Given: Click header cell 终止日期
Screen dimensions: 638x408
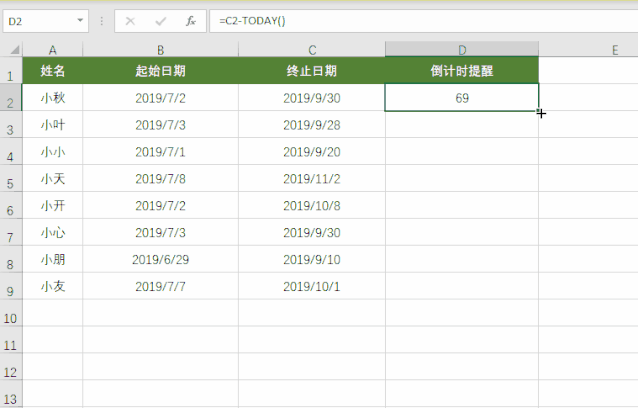Looking at the screenshot, I should click(312, 71).
